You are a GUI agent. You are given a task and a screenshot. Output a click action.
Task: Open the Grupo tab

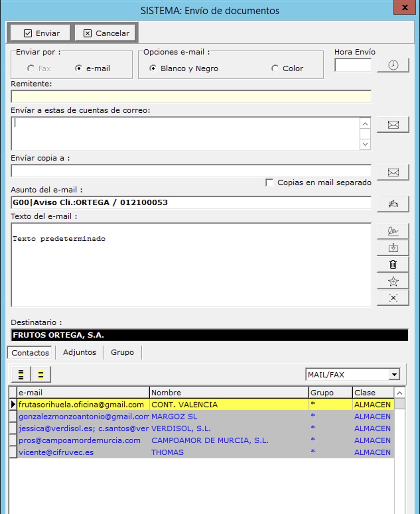122,352
